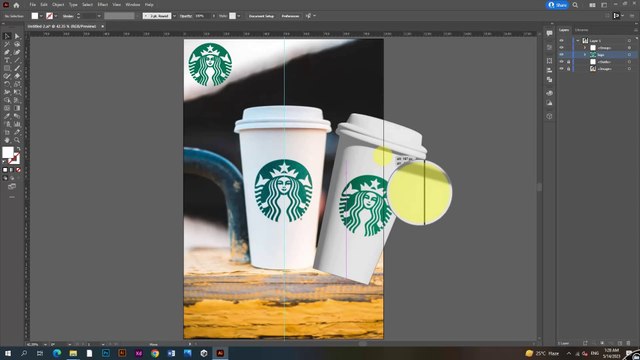Click the Fill color box in toolbox
Screen dimensions: 640x360
7,152
